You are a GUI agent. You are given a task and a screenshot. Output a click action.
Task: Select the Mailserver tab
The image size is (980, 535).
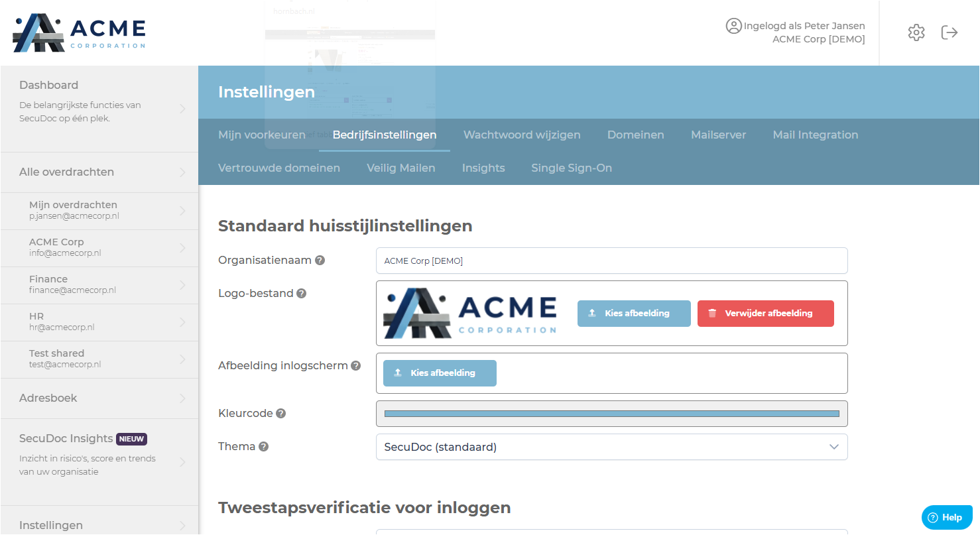click(x=718, y=135)
